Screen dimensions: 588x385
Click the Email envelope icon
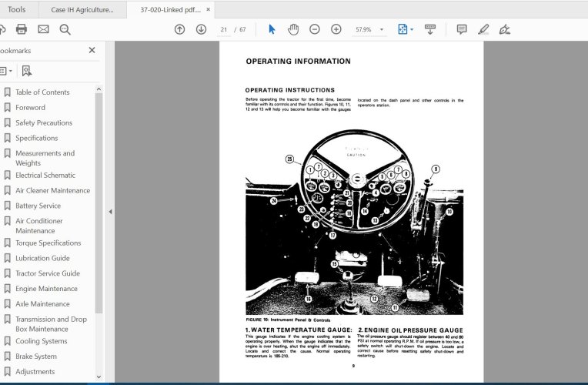point(44,29)
